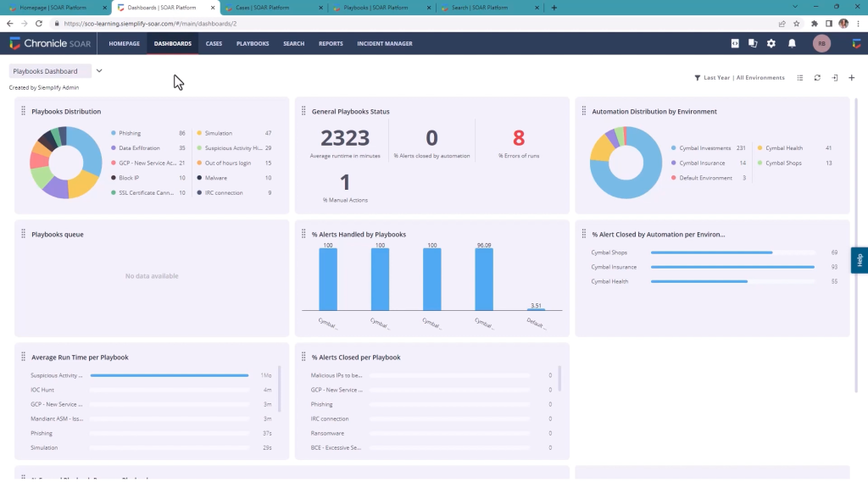Open the REPORTS menu item

(331, 44)
